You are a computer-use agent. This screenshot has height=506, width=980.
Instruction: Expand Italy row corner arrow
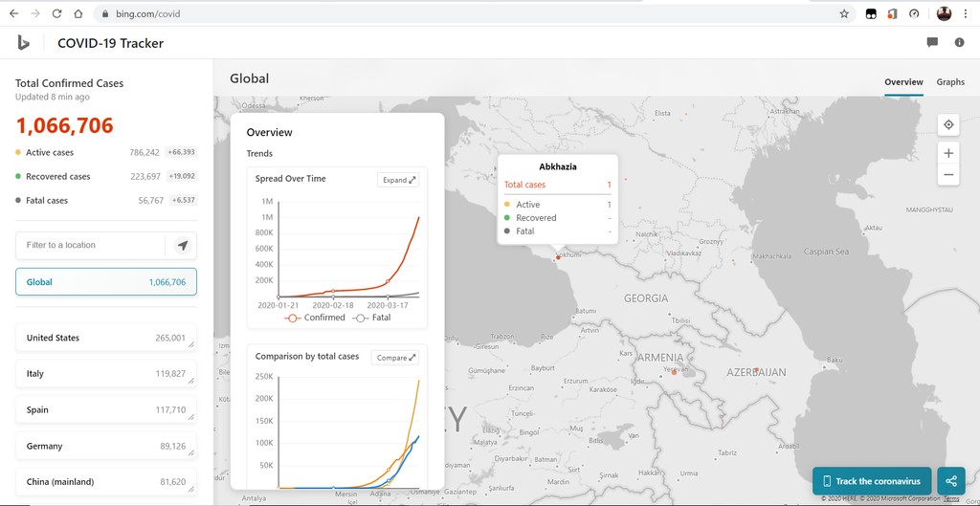[x=190, y=381]
